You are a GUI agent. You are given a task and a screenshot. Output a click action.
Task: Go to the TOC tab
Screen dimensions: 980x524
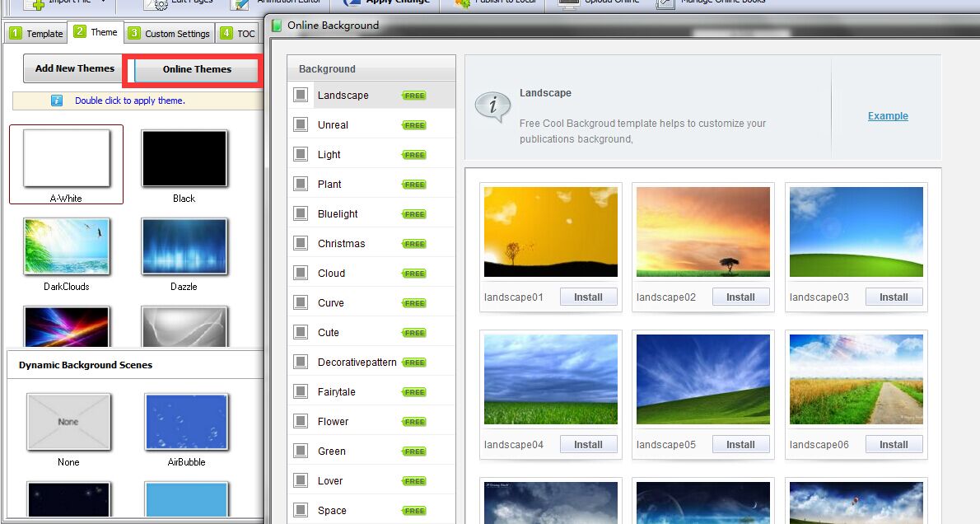click(x=238, y=33)
